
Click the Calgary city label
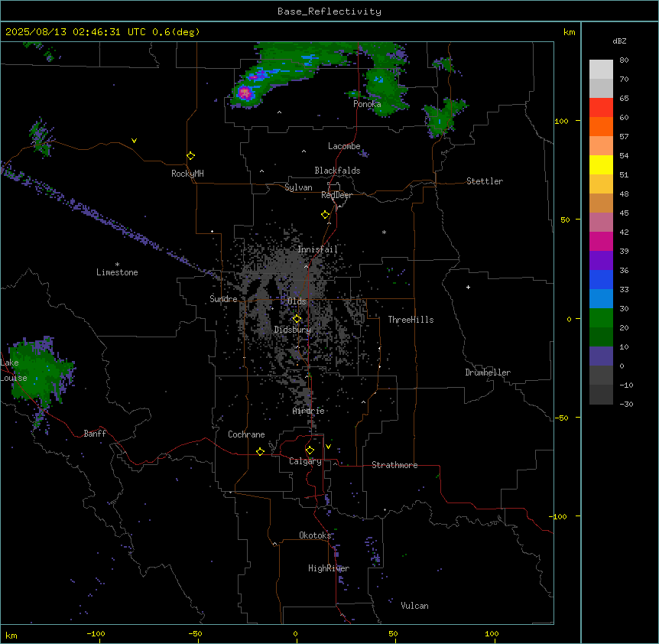point(306,461)
